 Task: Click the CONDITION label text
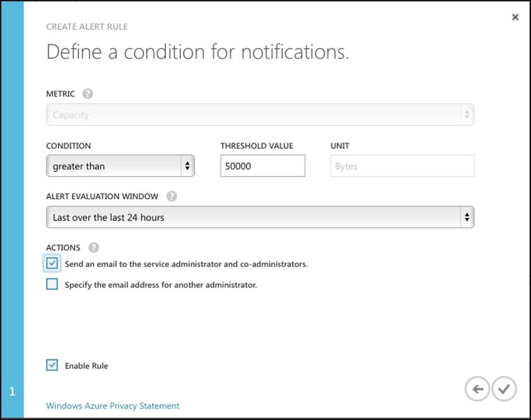(x=68, y=146)
